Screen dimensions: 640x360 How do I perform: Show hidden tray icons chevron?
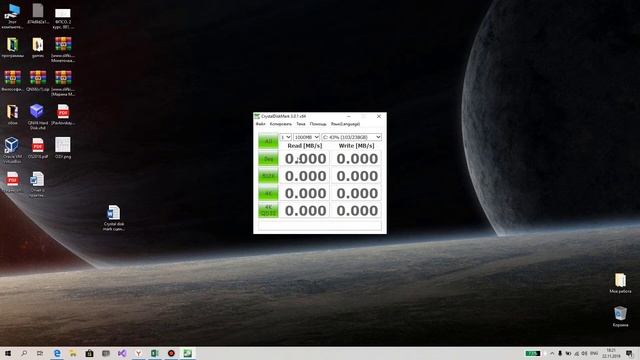tap(552, 353)
